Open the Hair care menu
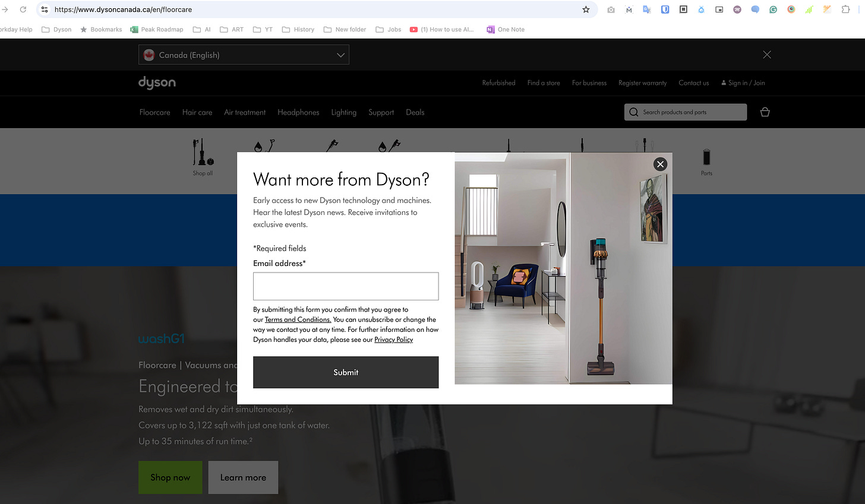865x504 pixels. [x=197, y=112]
